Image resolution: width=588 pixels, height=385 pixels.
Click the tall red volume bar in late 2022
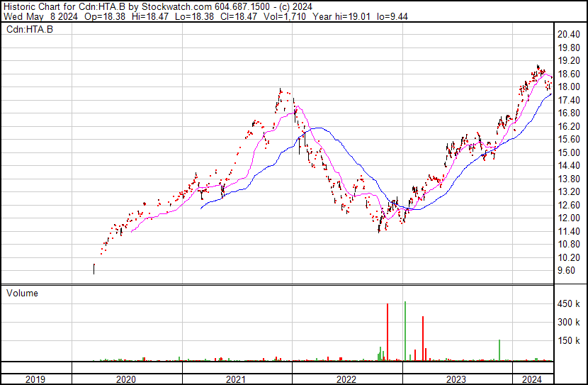(x=388, y=332)
